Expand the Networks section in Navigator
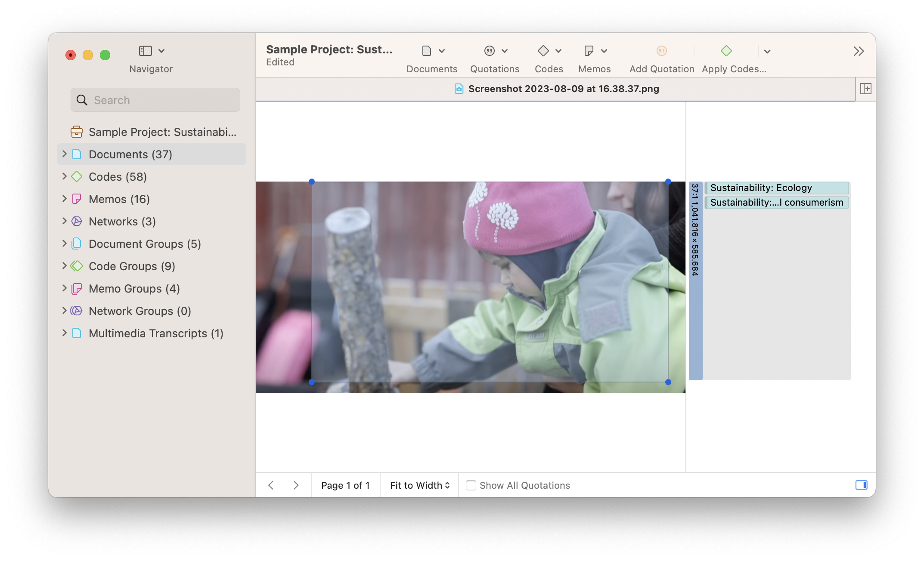Image resolution: width=924 pixels, height=561 pixels. point(64,221)
